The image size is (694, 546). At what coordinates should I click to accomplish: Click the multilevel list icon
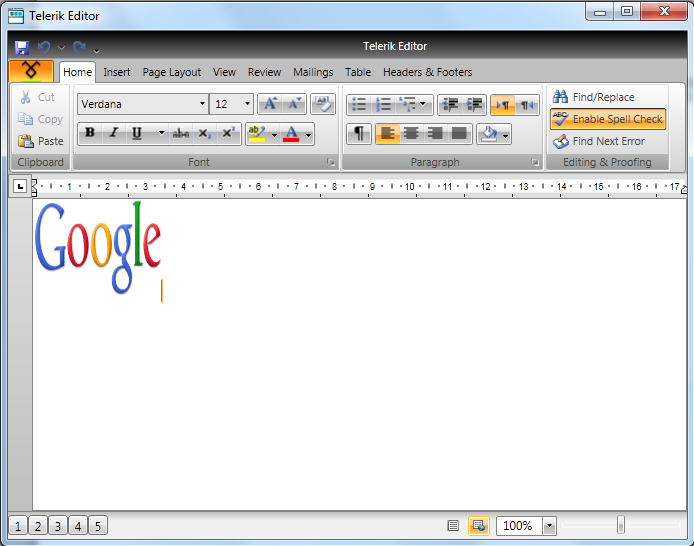pyautogui.click(x=406, y=105)
